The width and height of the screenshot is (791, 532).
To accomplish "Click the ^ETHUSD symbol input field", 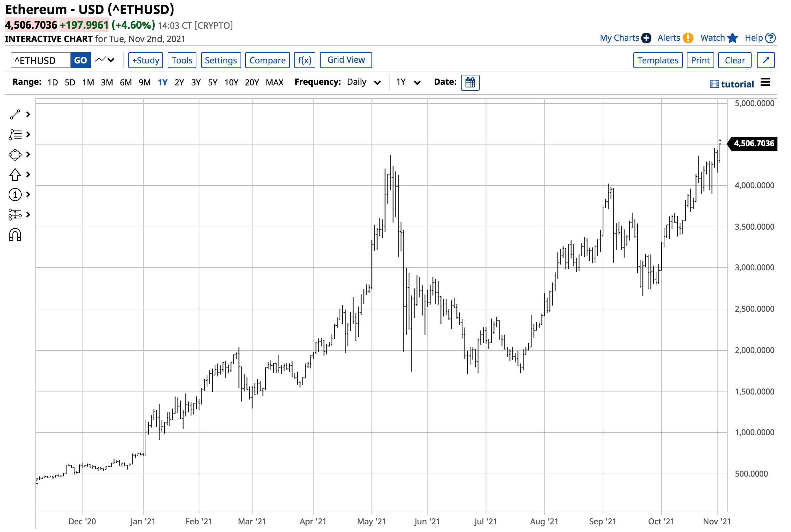I will 41,60.
